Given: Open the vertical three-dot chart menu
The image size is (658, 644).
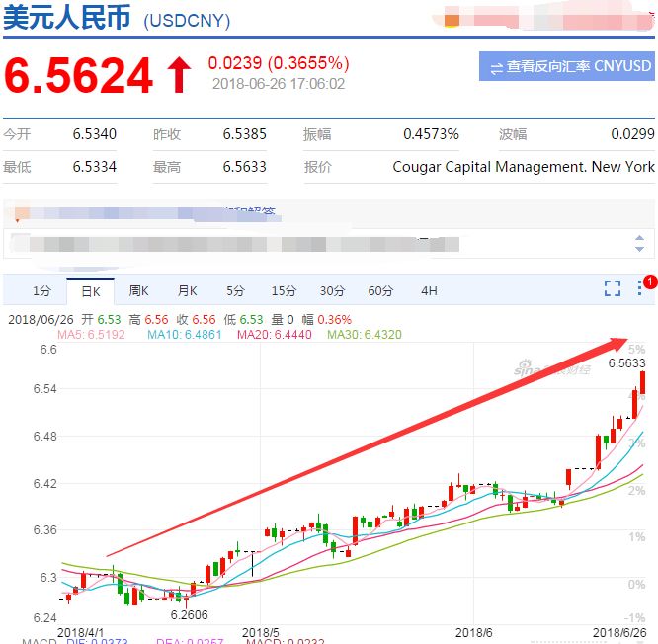Looking at the screenshot, I should coord(639,287).
